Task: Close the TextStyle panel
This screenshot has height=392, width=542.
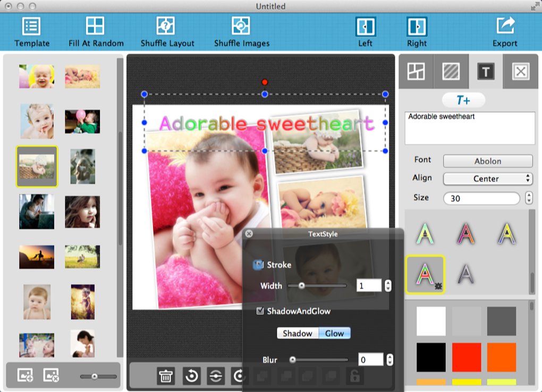Action: tap(249, 234)
